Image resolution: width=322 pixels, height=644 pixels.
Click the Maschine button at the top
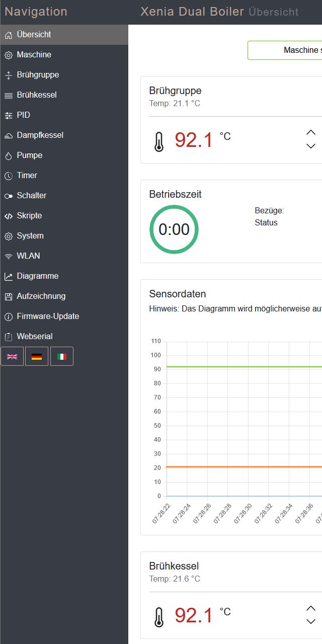[x=285, y=50]
